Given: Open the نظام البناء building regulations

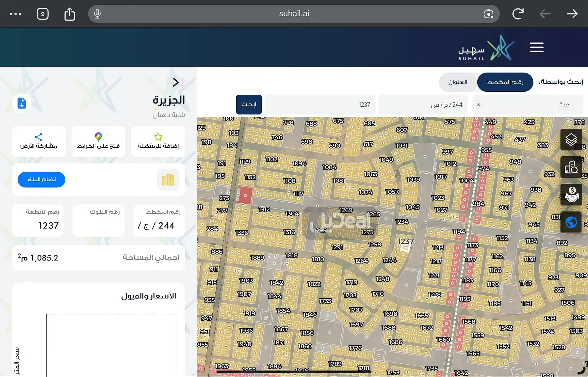Looking at the screenshot, I should [41, 180].
